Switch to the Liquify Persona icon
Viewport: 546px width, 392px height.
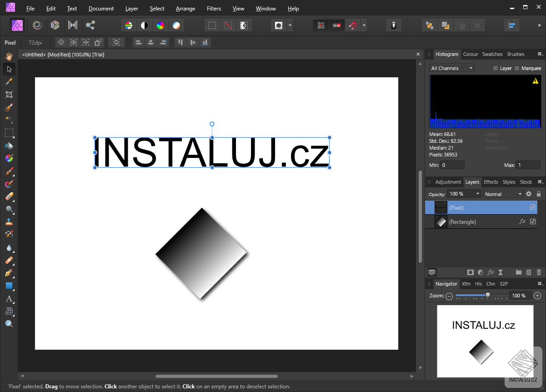click(37, 25)
